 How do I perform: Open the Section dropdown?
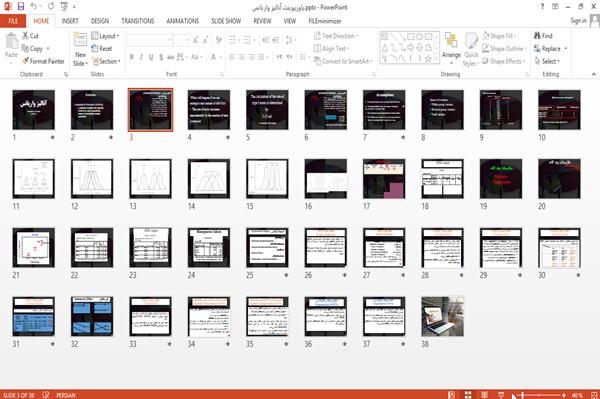[106, 61]
